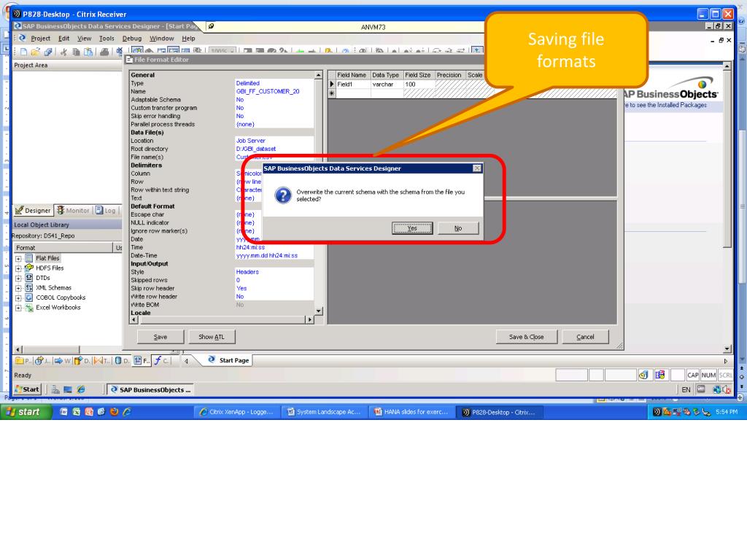Click the Excel quick launch icon

76,412
